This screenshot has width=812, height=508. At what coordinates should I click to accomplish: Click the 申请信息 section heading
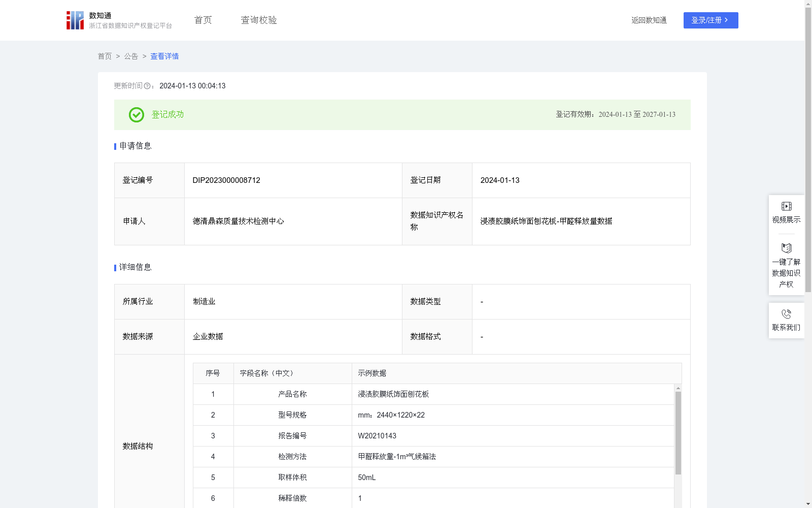pos(136,146)
